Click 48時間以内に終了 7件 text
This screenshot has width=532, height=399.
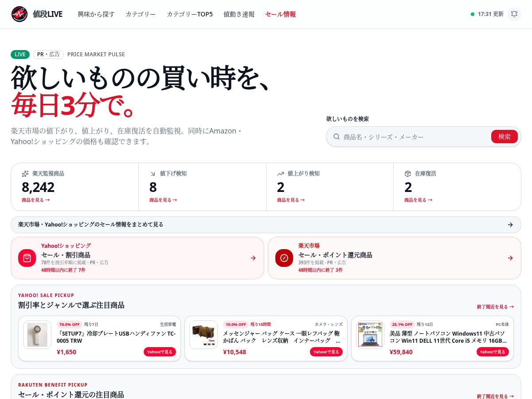[x=63, y=270]
